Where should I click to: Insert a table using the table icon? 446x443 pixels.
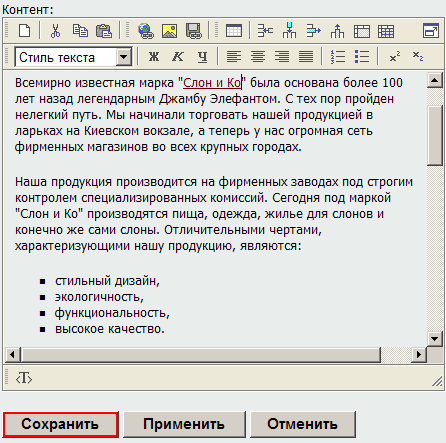pos(234,31)
